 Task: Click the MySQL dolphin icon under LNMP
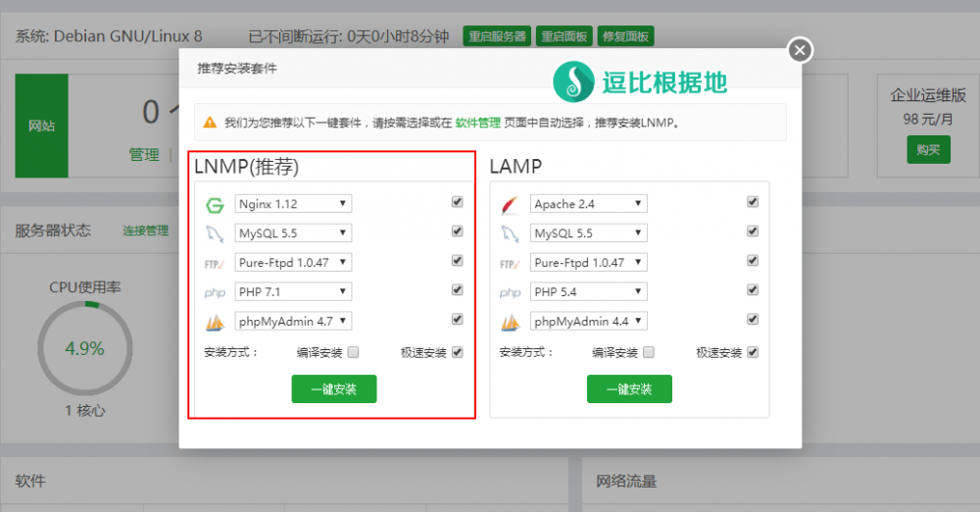215,233
